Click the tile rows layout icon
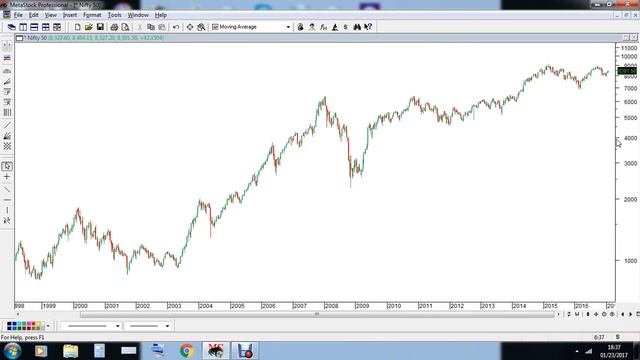640x360 pixels. pos(34,27)
